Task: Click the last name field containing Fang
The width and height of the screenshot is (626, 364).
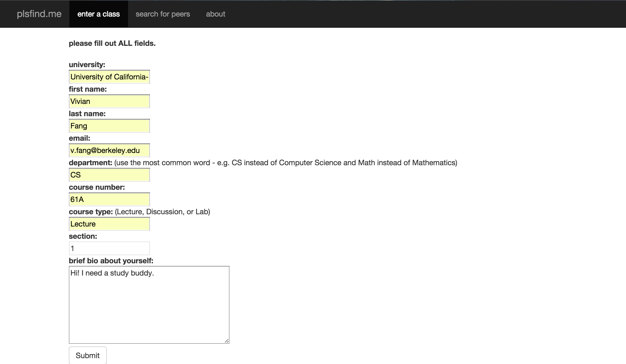Action: tap(109, 126)
